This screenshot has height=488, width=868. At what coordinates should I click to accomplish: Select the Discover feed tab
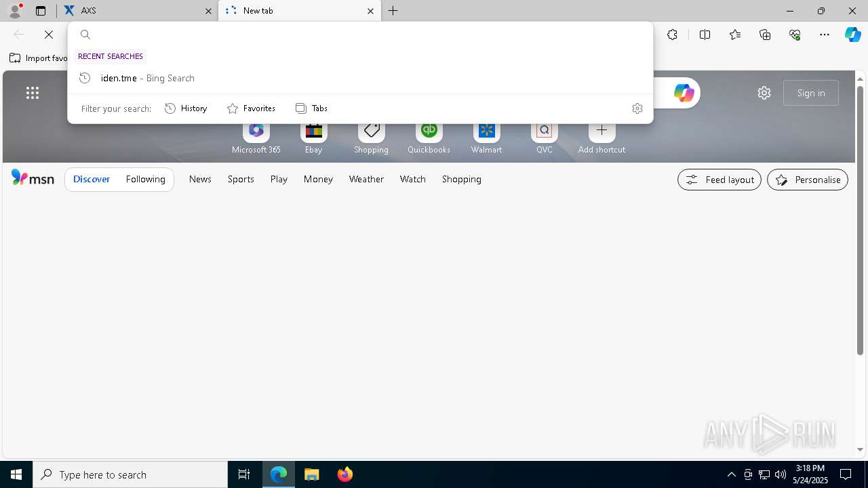click(92, 179)
